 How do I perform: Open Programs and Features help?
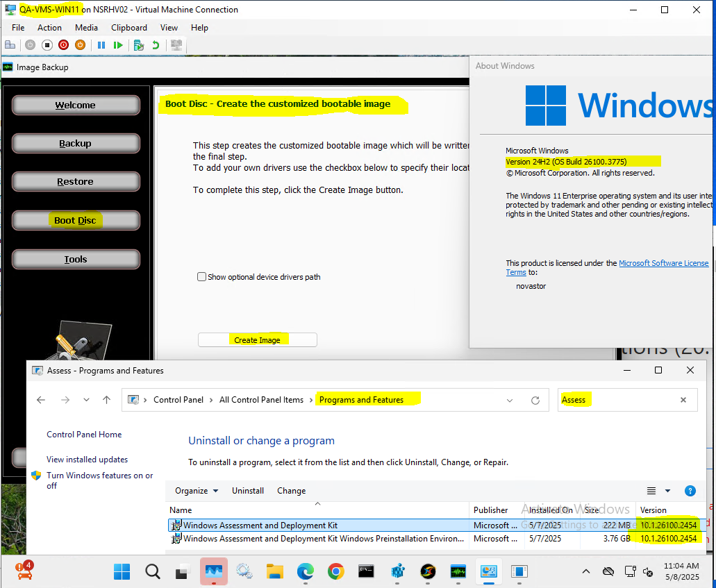click(x=690, y=491)
